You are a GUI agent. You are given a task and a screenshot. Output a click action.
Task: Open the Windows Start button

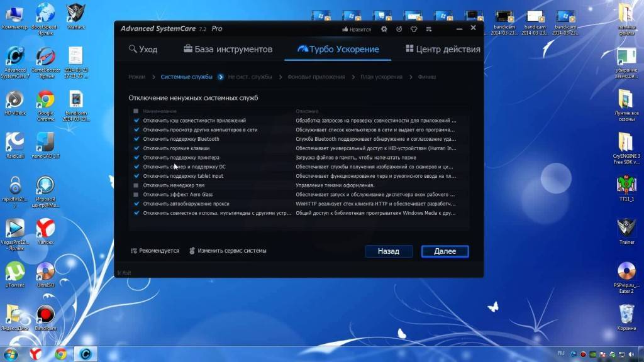tap(11, 354)
